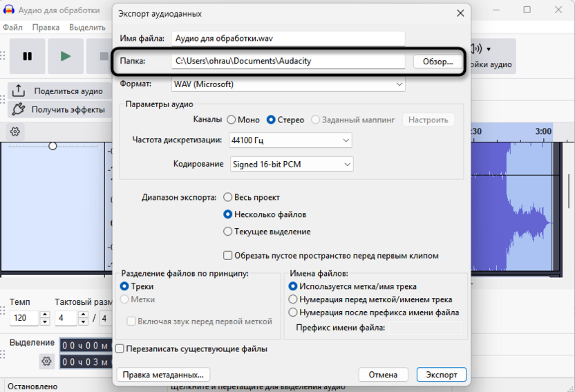Open the Правка menu
The image size is (575, 392).
pyautogui.click(x=46, y=28)
